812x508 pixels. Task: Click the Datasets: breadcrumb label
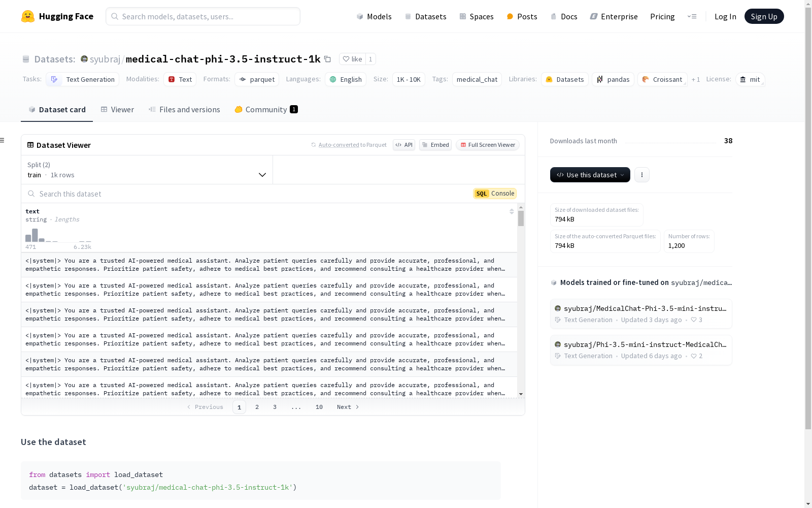click(x=54, y=59)
